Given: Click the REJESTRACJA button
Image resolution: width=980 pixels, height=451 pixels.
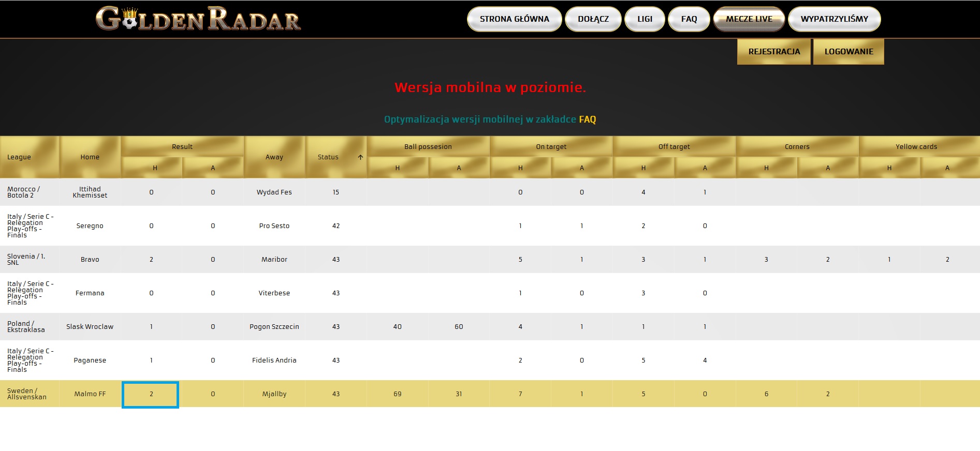Looking at the screenshot, I should pos(774,52).
